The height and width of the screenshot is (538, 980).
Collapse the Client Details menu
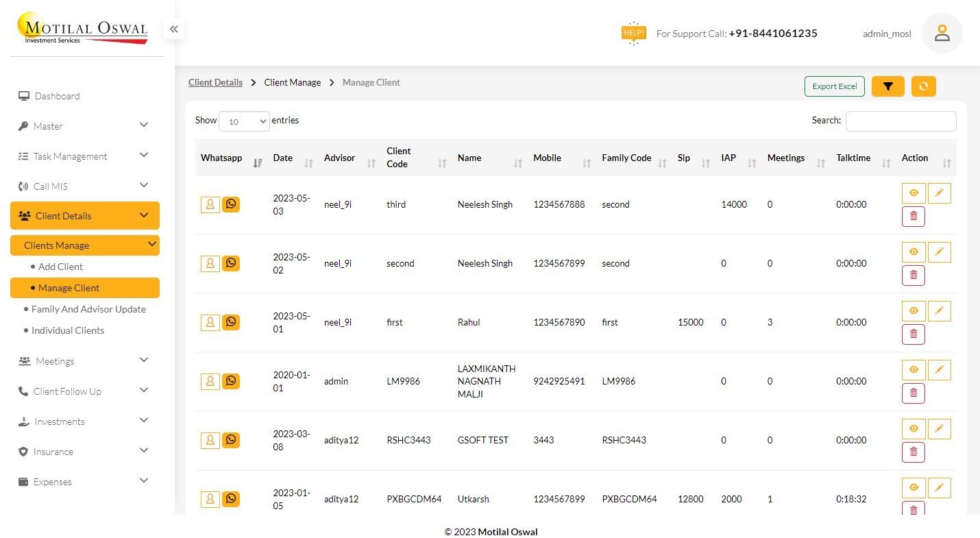[x=85, y=215]
